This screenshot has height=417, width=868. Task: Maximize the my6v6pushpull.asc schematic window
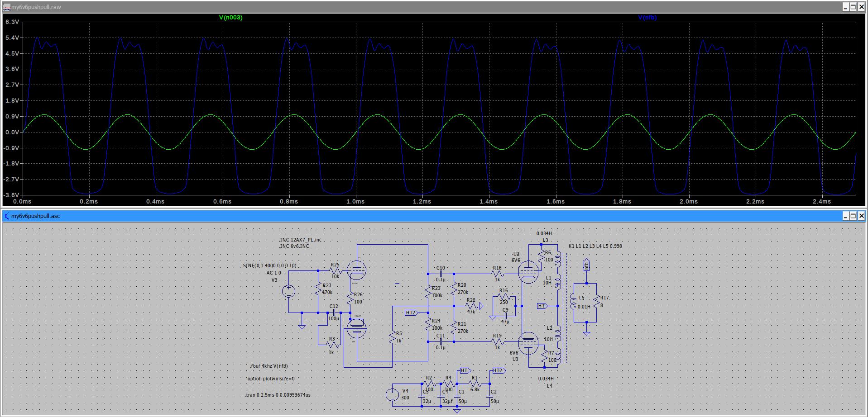(x=853, y=216)
